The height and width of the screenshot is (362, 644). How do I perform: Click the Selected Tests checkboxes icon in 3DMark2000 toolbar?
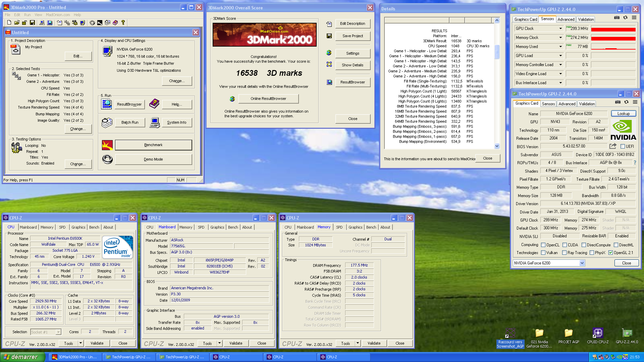tap(67, 22)
